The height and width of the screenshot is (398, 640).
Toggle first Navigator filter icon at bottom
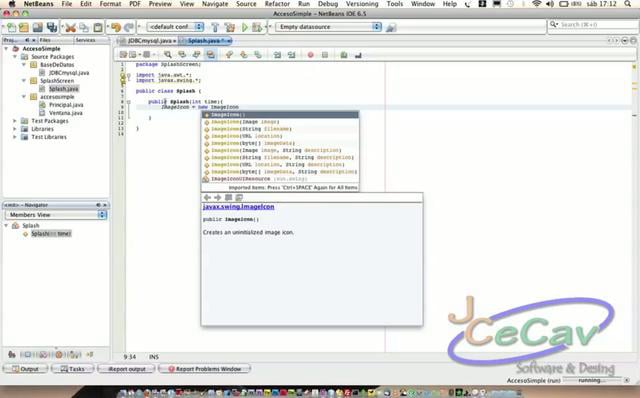[x=12, y=354]
